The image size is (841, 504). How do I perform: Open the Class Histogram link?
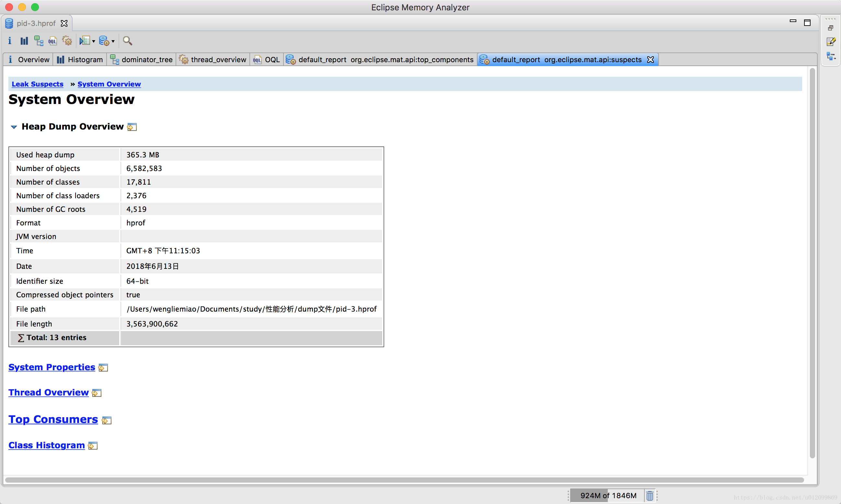[47, 445]
